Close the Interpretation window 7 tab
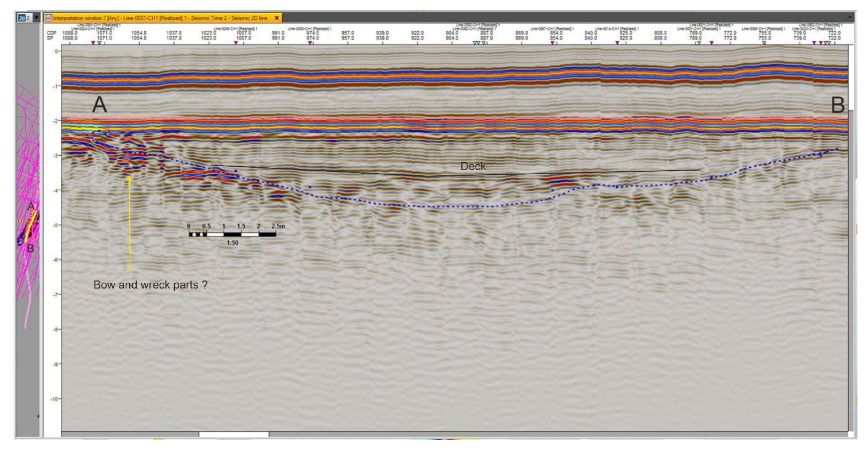Viewport: 868px width, 451px height. [x=277, y=18]
